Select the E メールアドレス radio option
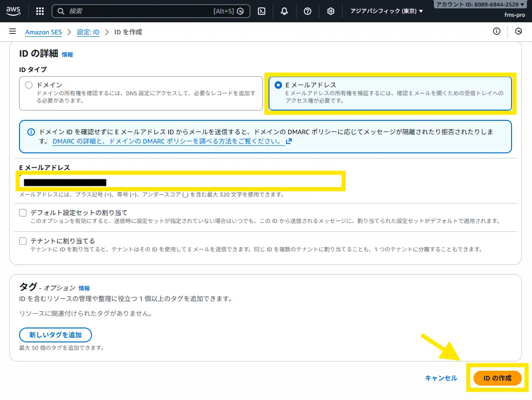Screen dimensions: 532x400 (278, 85)
